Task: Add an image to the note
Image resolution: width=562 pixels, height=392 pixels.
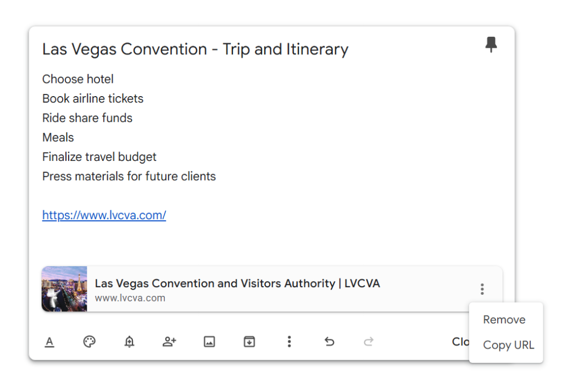Action: click(x=209, y=341)
